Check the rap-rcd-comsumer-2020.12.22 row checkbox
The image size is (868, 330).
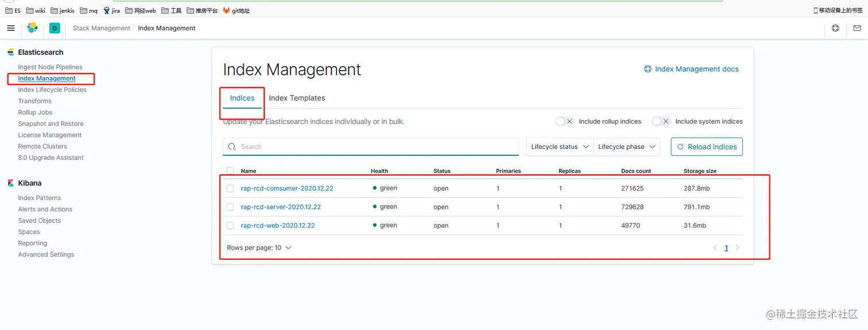[230, 188]
